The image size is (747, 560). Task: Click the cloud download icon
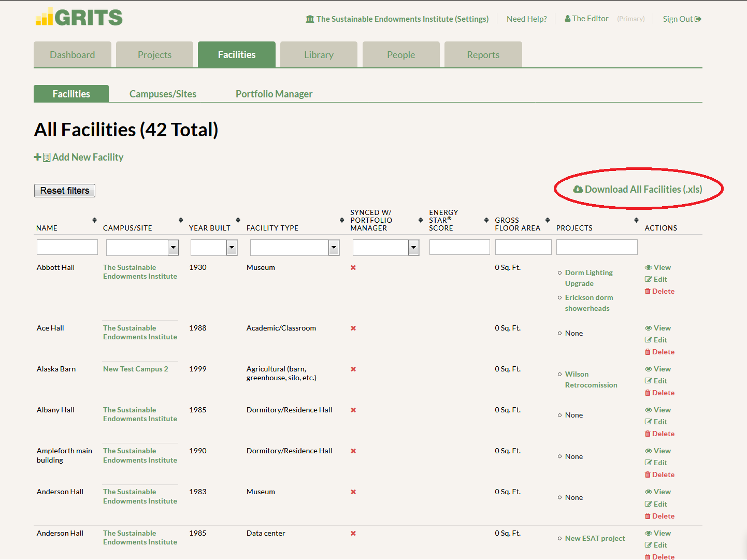578,190
